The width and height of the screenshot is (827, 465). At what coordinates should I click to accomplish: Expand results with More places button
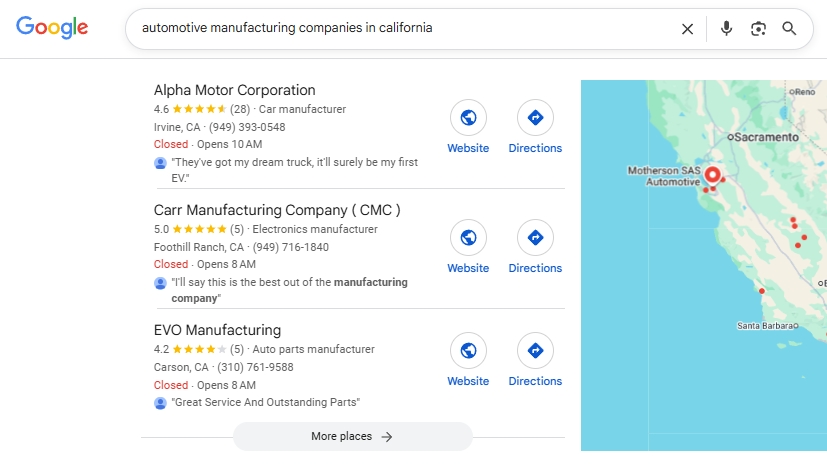(x=352, y=436)
